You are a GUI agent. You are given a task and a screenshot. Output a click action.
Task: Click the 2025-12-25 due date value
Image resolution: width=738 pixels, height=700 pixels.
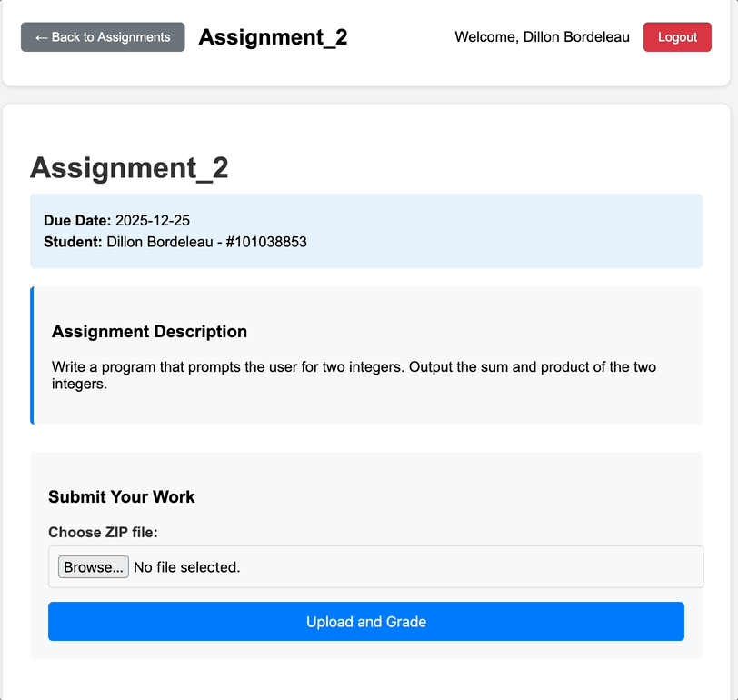point(153,221)
